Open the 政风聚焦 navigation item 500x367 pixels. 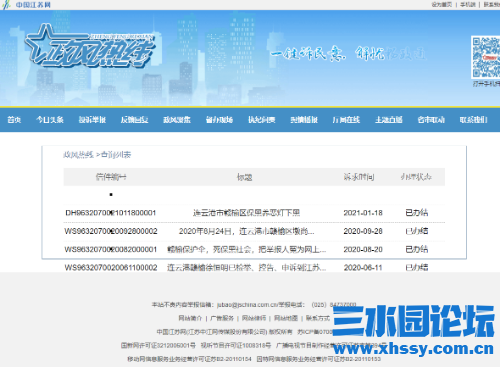click(x=177, y=120)
